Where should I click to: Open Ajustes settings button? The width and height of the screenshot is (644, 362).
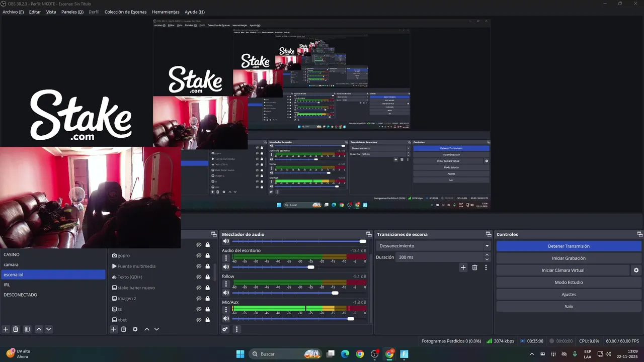tap(569, 294)
